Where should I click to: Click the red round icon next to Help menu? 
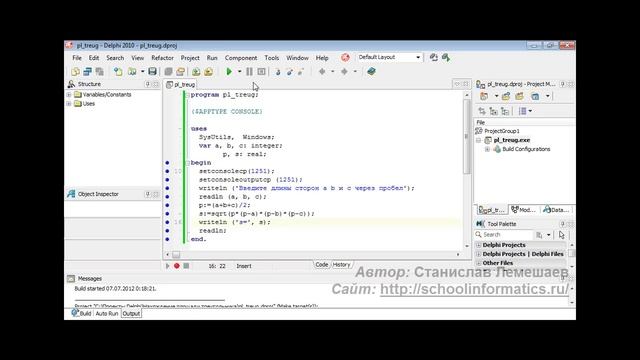(x=345, y=58)
